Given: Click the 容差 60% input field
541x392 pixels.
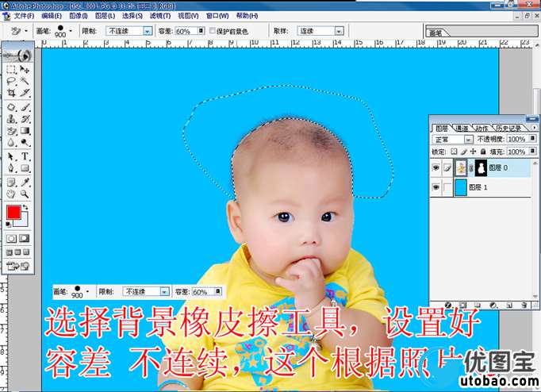Looking at the screenshot, I should coord(186,31).
